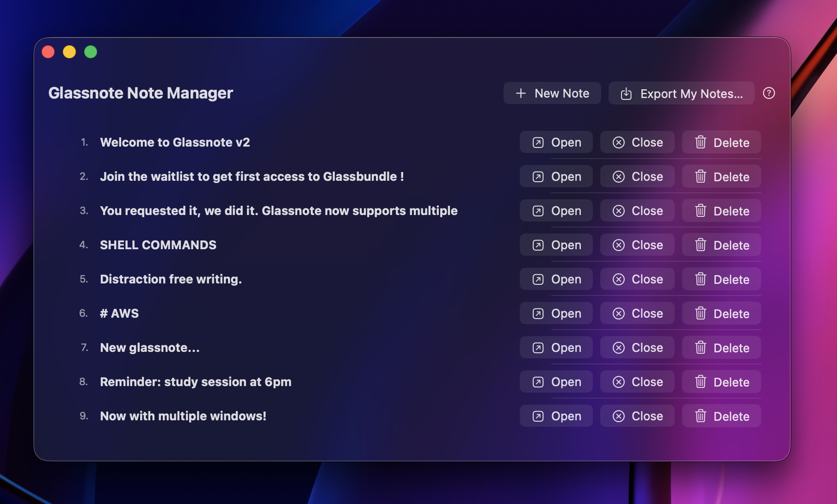Close the SHELL COMMANDS note
This screenshot has height=504, width=837.
pyautogui.click(x=637, y=245)
